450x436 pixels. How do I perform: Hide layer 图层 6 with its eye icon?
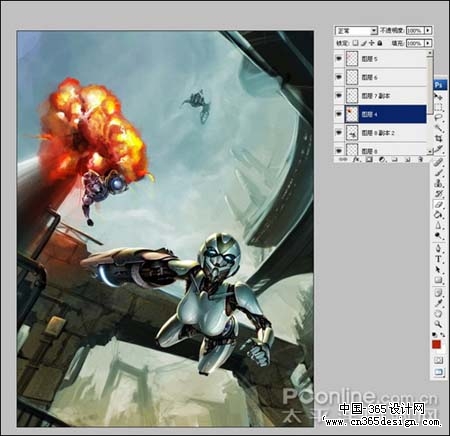click(339, 77)
